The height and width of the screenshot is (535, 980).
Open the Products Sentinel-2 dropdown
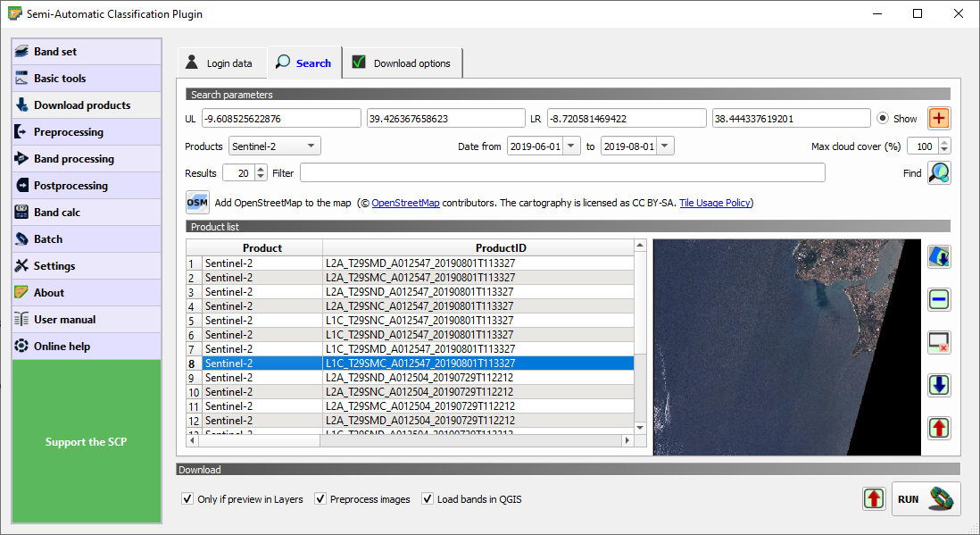coord(274,146)
